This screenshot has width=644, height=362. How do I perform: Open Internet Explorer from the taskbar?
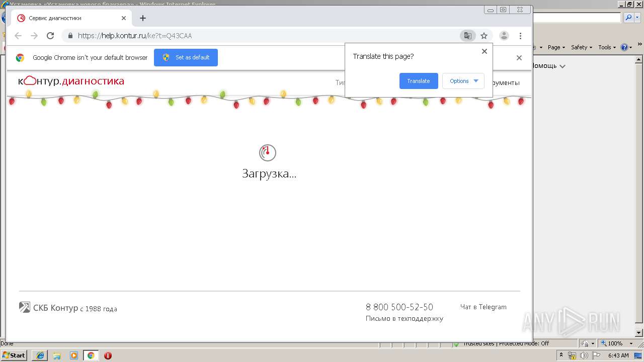[40, 355]
